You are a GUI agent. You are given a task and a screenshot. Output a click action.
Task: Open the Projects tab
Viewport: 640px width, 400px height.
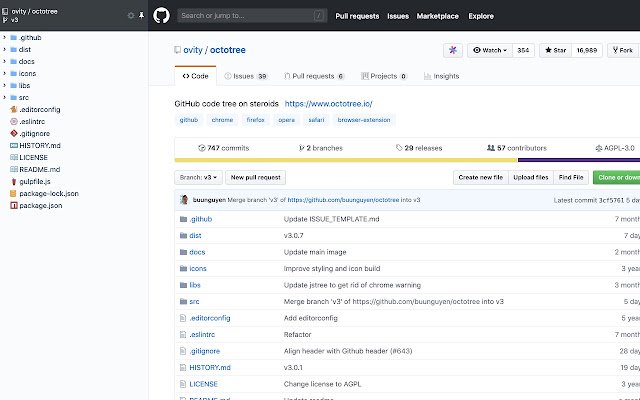(384, 76)
